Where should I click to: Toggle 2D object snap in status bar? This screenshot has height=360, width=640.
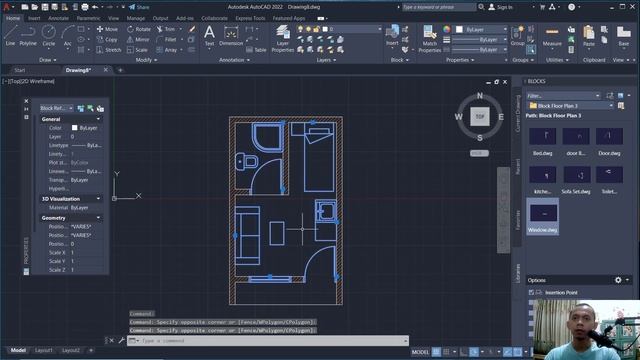pyautogui.click(x=517, y=351)
